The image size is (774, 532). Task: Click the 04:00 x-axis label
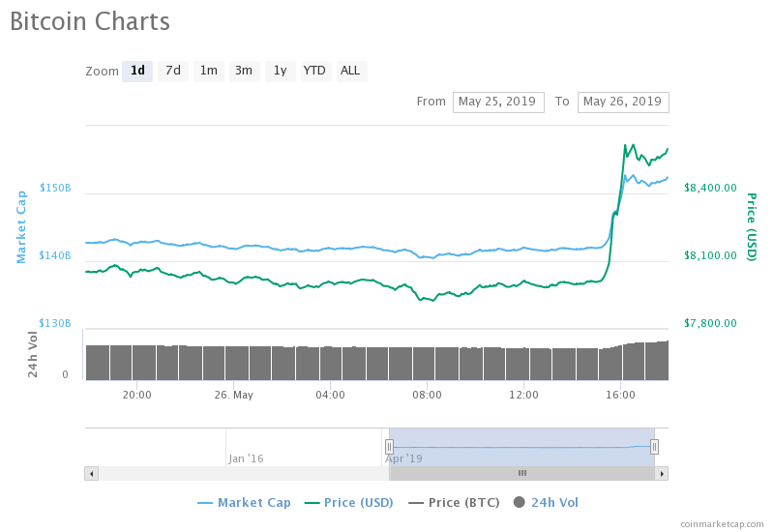coord(330,396)
